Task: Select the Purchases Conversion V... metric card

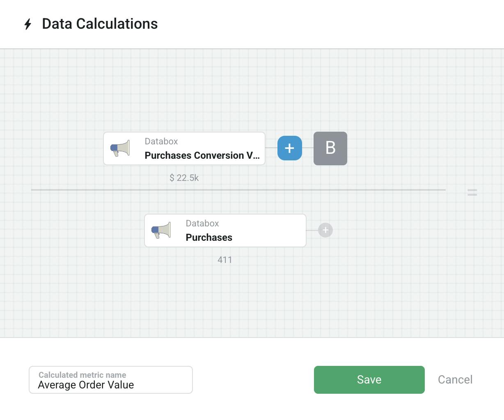Action: pyautogui.click(x=184, y=148)
